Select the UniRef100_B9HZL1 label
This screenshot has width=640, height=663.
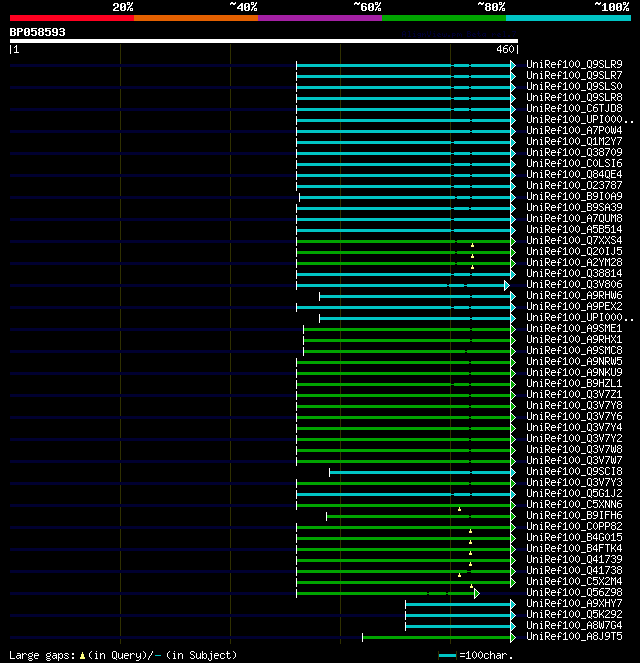coord(574,383)
